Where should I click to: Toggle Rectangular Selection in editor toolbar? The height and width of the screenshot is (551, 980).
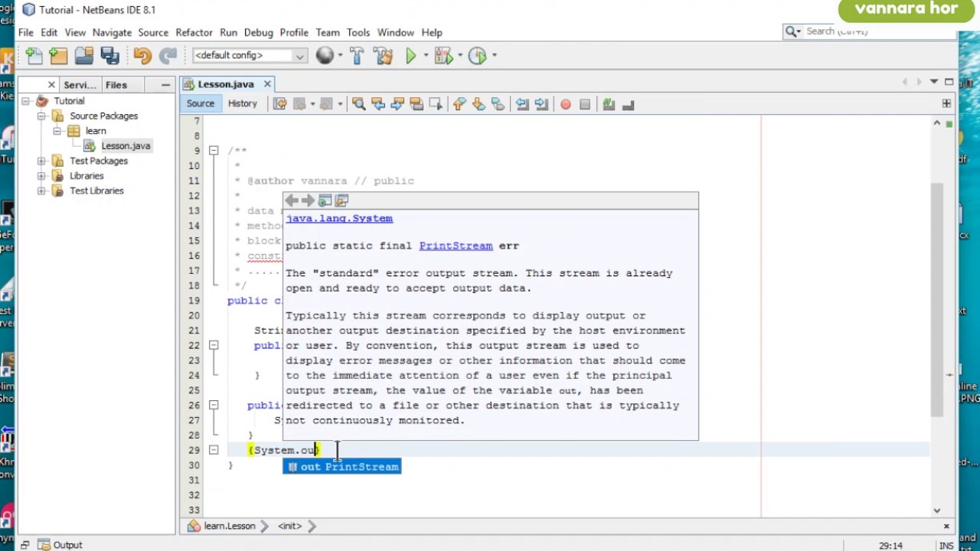pyautogui.click(x=436, y=104)
